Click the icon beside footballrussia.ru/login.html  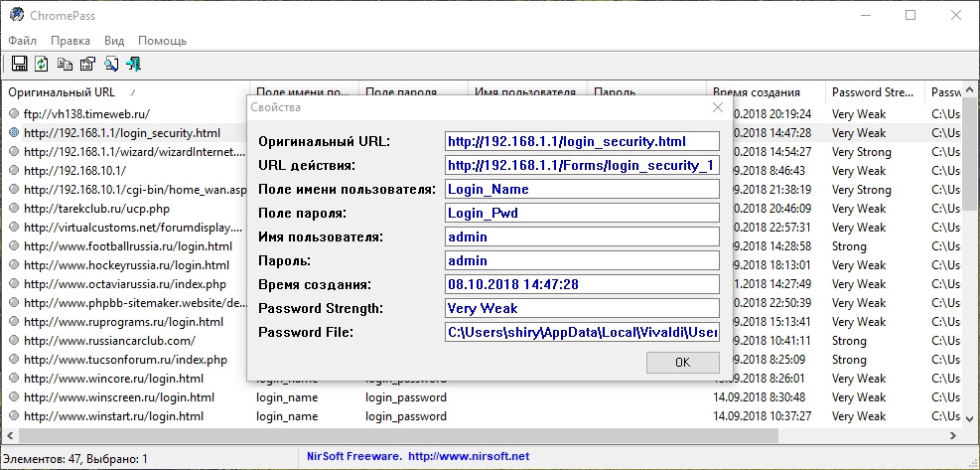pos(15,246)
